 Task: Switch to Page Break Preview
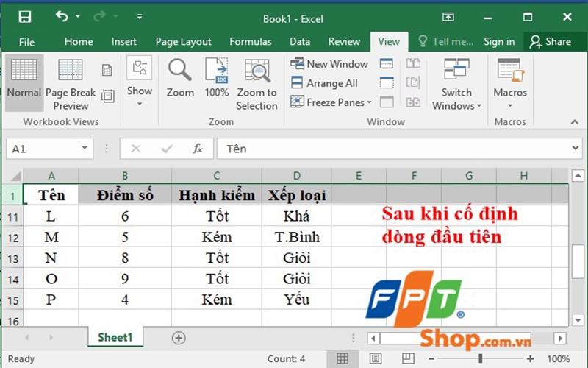[x=71, y=84]
